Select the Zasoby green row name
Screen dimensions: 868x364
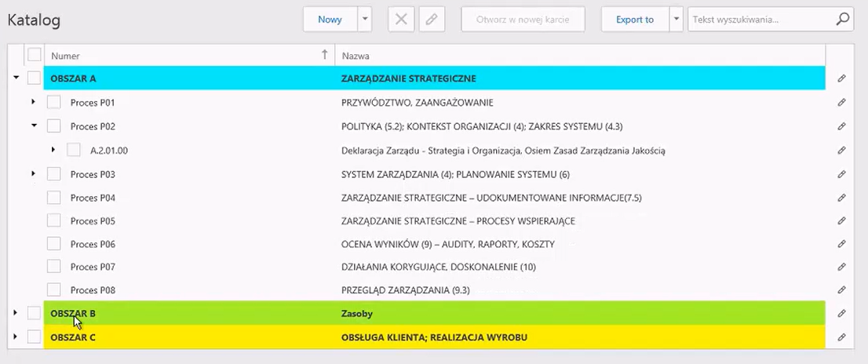click(357, 314)
